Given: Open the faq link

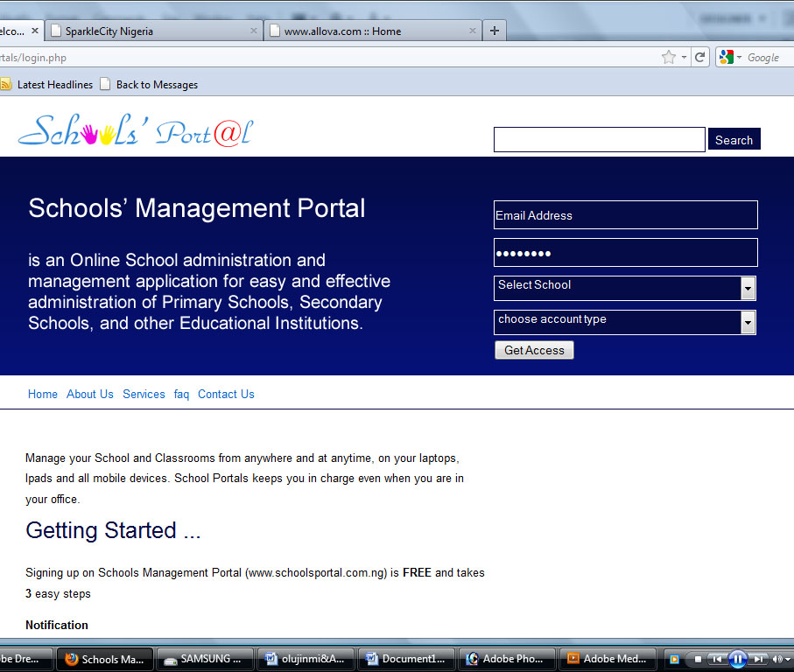Looking at the screenshot, I should point(181,395).
